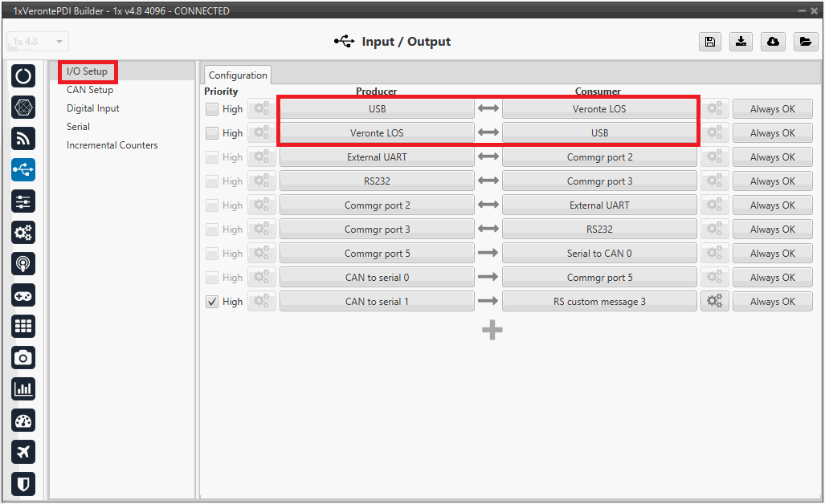Click Always OK button on the first row
This screenshot has width=825, height=504.
(772, 109)
